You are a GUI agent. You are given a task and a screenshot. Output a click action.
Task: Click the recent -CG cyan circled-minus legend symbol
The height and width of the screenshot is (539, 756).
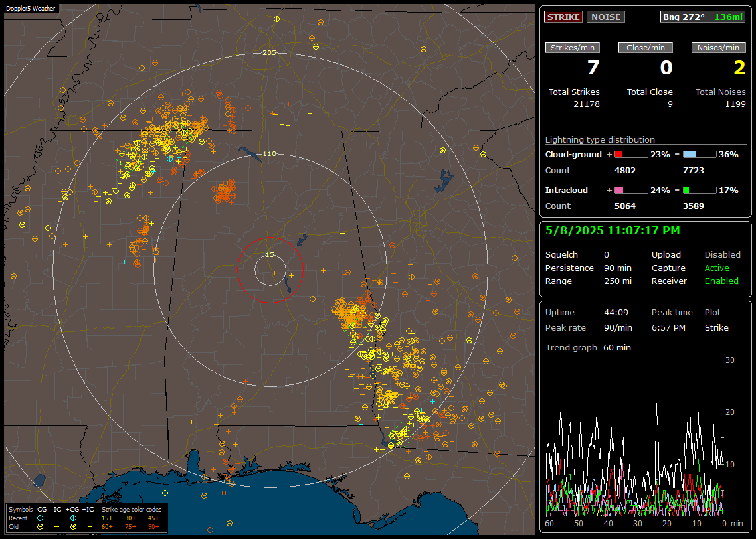(41, 518)
